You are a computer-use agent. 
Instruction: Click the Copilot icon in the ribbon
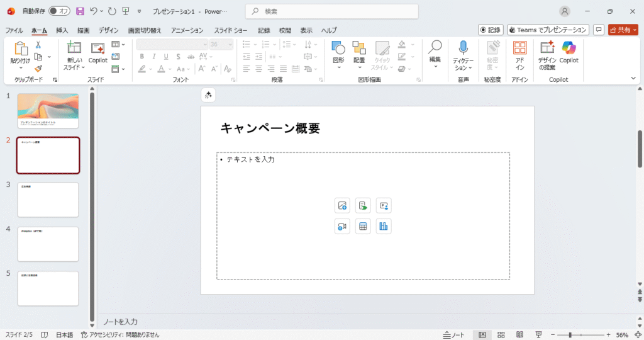569,48
